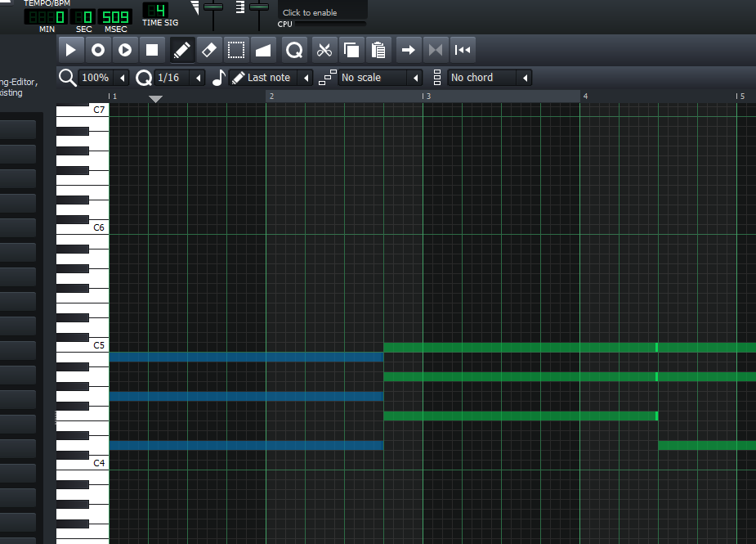Click the MIN time display
Viewport: 756px width, 544px height.
click(46, 17)
